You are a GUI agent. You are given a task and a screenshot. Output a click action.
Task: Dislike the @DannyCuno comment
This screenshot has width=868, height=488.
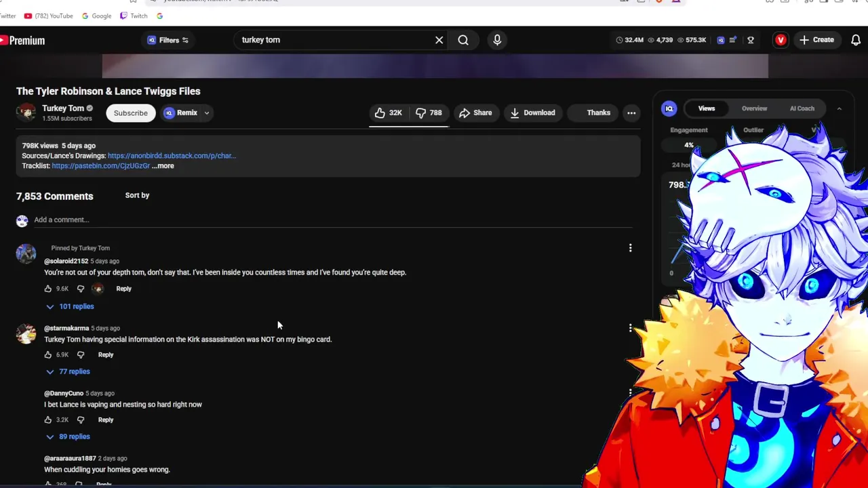click(x=80, y=420)
